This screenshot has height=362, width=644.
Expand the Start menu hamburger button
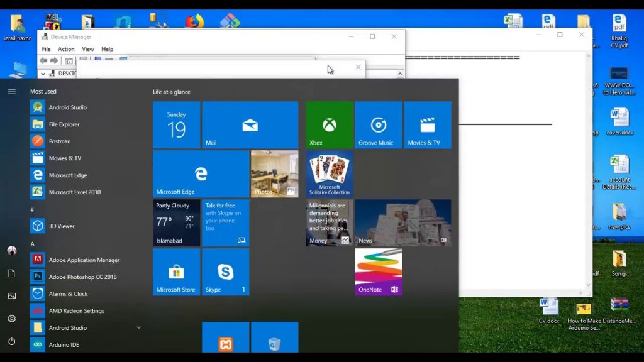(11, 92)
